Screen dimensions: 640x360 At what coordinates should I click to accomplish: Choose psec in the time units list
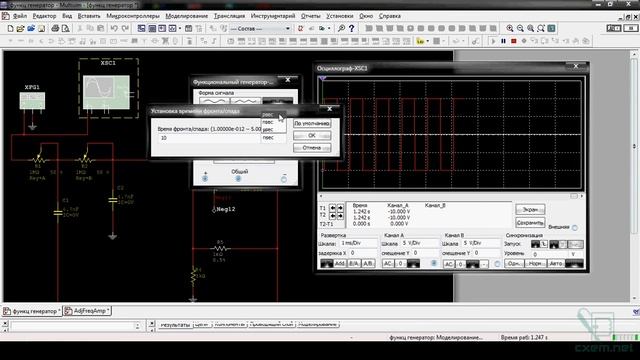273,115
